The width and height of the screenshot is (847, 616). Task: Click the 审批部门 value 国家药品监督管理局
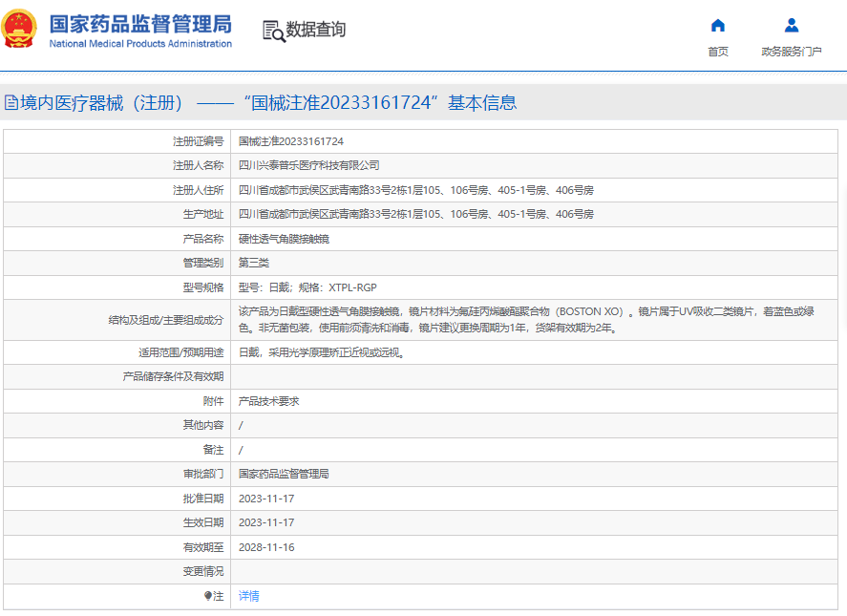click(x=285, y=474)
